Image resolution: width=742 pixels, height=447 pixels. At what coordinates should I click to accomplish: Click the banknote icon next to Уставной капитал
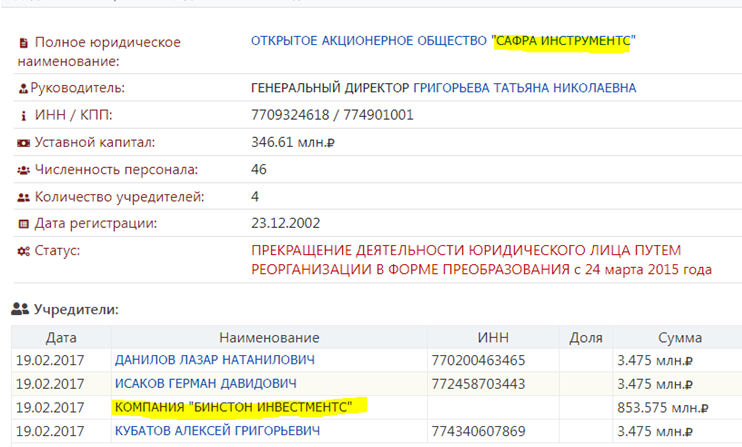[23, 143]
